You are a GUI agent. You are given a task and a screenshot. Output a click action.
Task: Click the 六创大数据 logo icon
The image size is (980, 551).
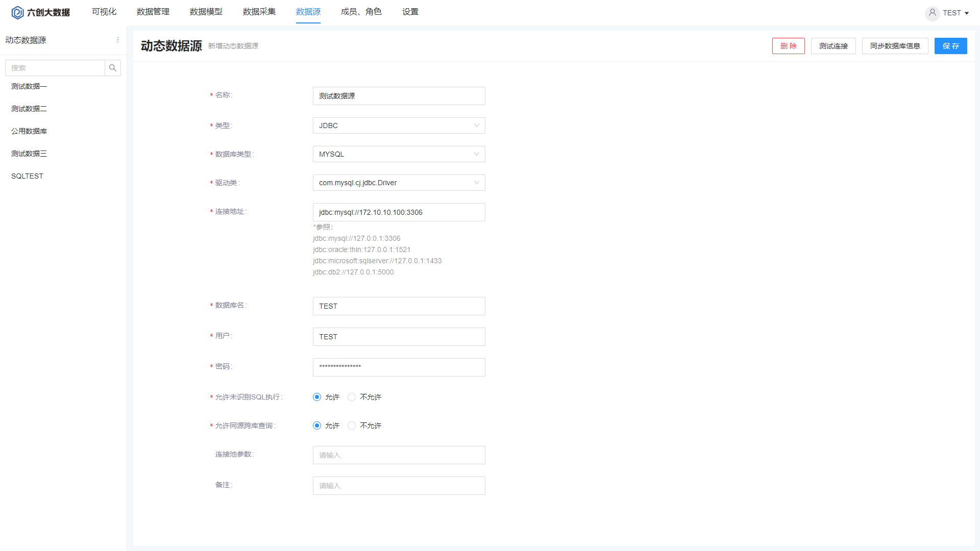[17, 12]
